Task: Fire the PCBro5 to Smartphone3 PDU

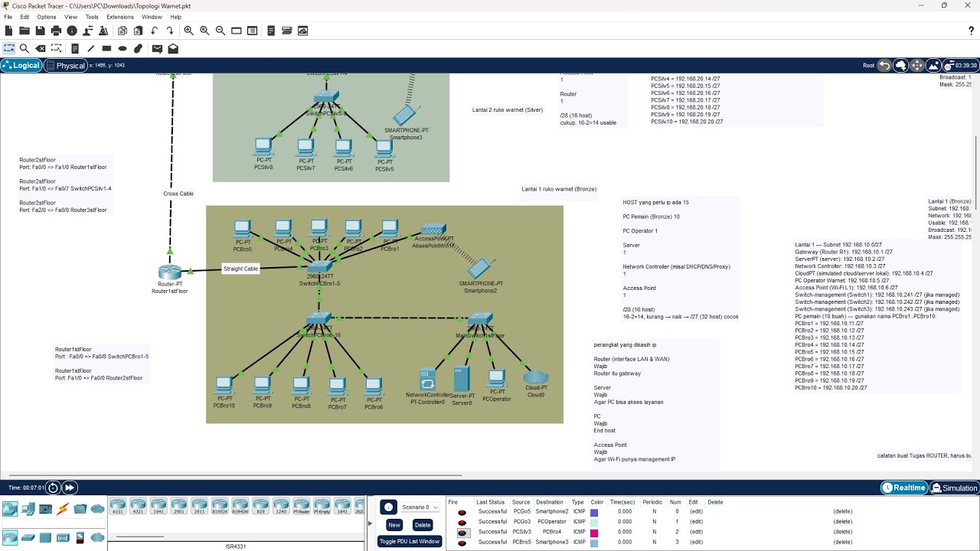Action: coord(462,543)
